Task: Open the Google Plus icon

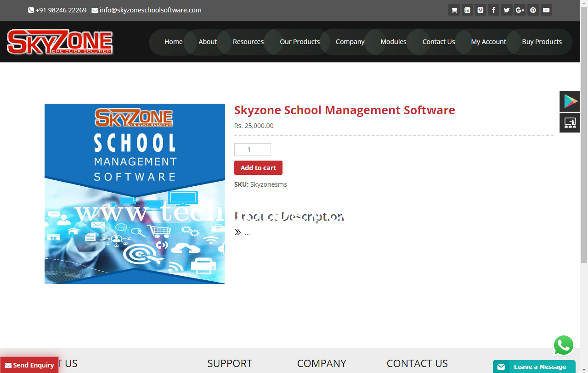Action: point(520,10)
